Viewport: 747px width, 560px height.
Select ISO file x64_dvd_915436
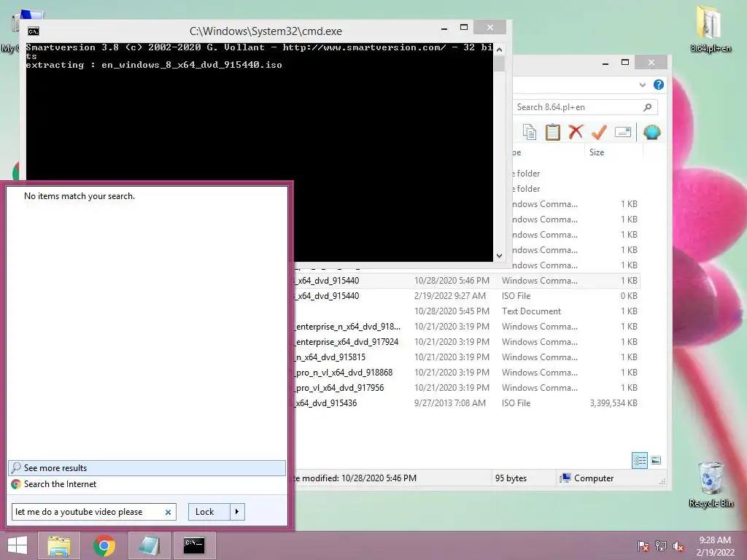[467, 402]
